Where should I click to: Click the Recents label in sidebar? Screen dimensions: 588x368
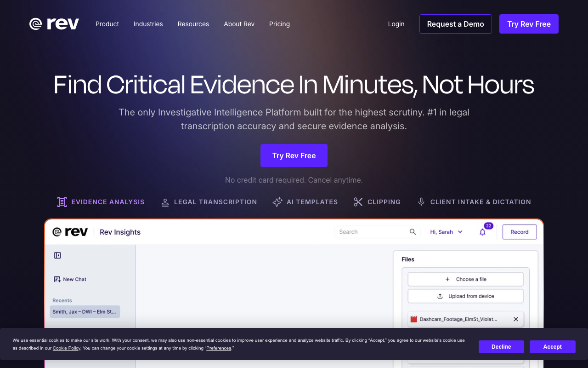[x=62, y=300]
